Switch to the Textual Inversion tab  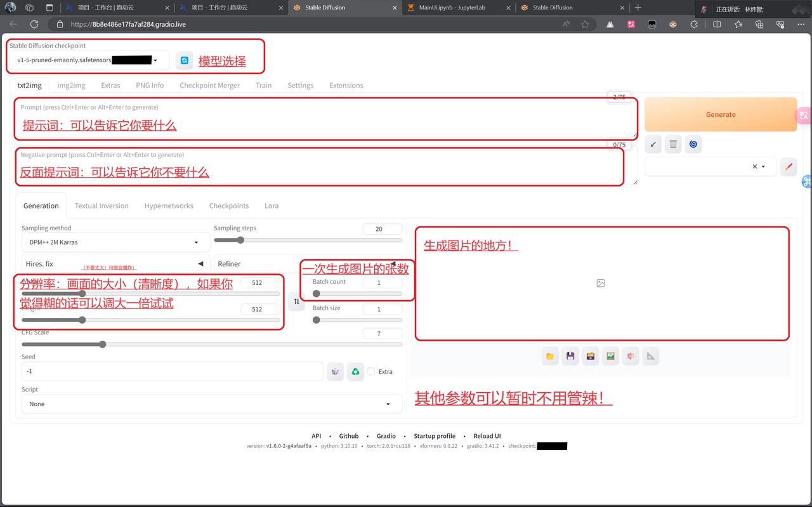101,206
